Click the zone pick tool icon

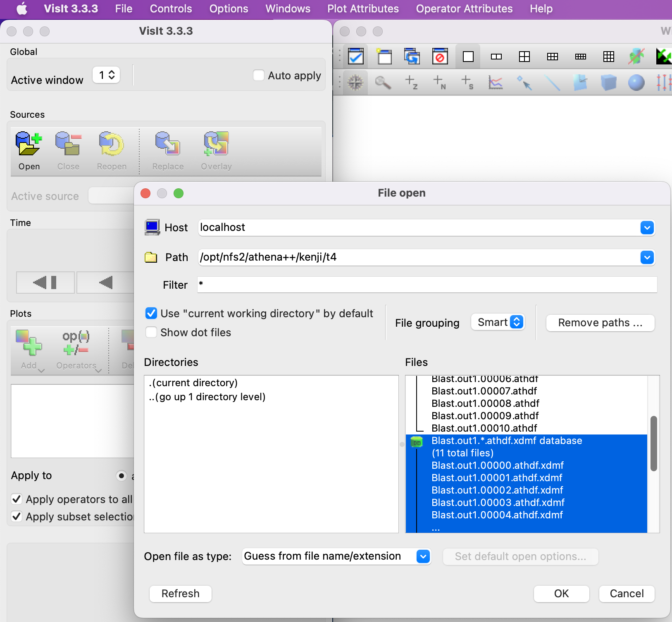point(411,83)
